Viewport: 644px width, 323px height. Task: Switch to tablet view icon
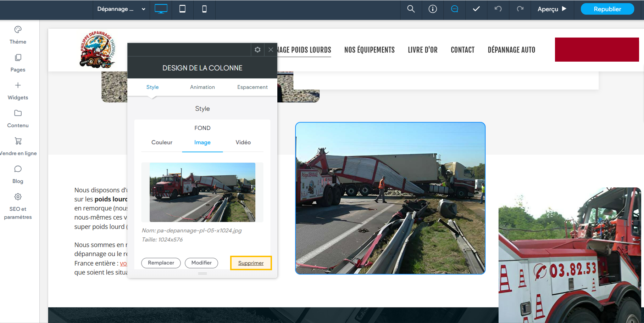[182, 9]
